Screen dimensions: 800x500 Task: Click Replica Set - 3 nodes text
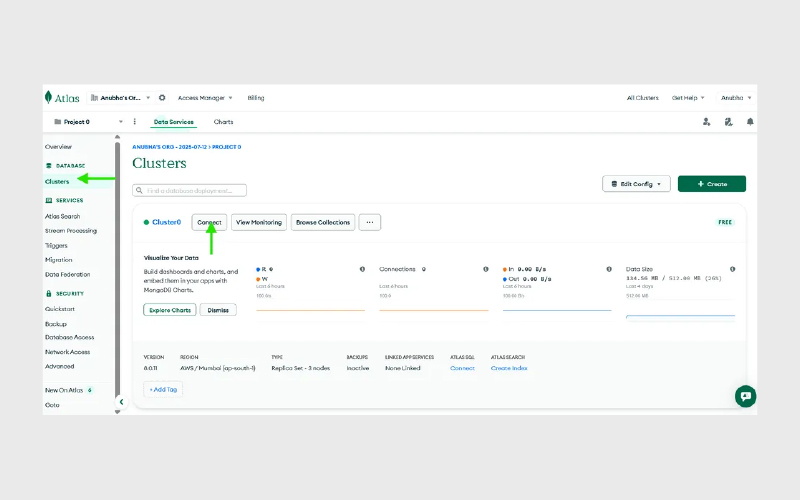[301, 368]
